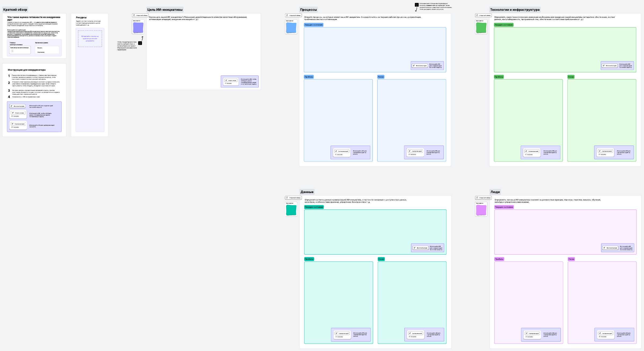This screenshot has height=351, width=644.
Task: Click the pink sticky note bank in Люди
Action: (481, 210)
